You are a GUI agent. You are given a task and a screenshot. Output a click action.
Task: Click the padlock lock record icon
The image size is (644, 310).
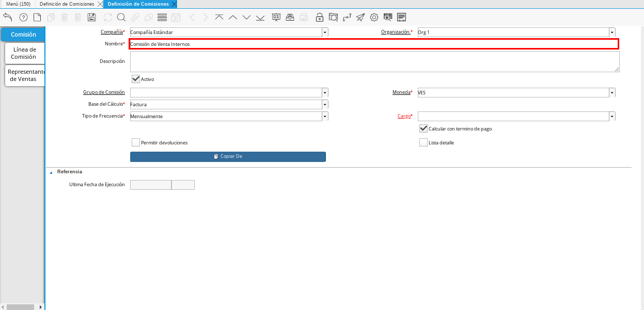[320, 17]
